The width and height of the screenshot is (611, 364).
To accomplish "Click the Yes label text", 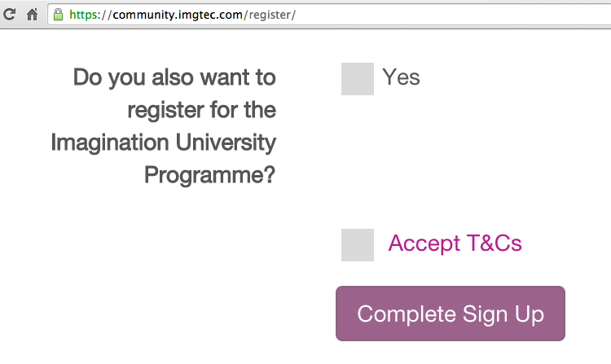I will click(x=401, y=77).
